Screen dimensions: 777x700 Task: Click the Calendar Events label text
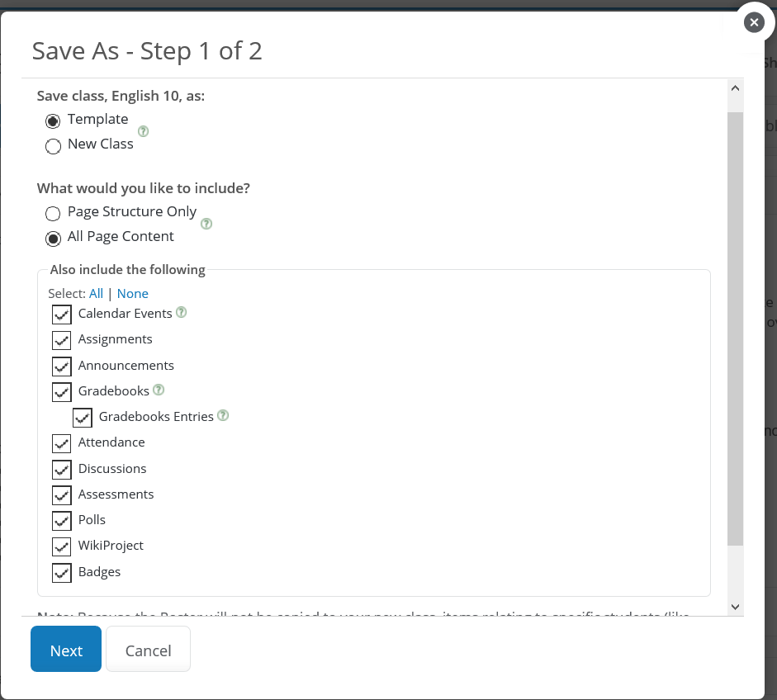click(x=125, y=314)
